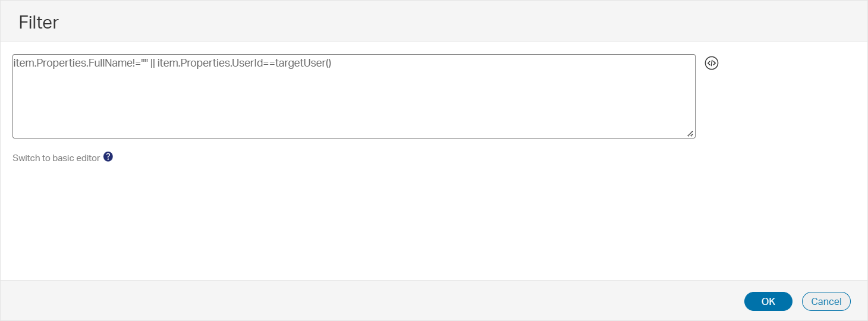Place cursor on FullName in expression
The image size is (868, 321).
click(111, 63)
